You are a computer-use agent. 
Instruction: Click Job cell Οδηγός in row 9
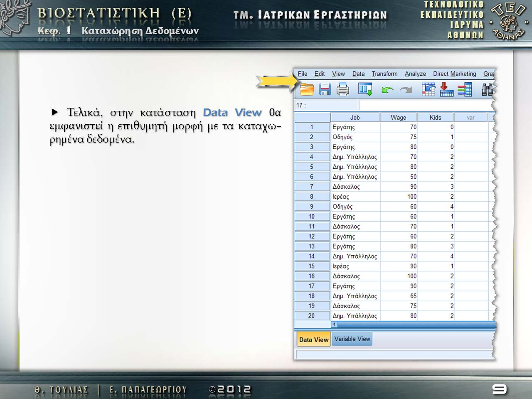click(x=356, y=207)
